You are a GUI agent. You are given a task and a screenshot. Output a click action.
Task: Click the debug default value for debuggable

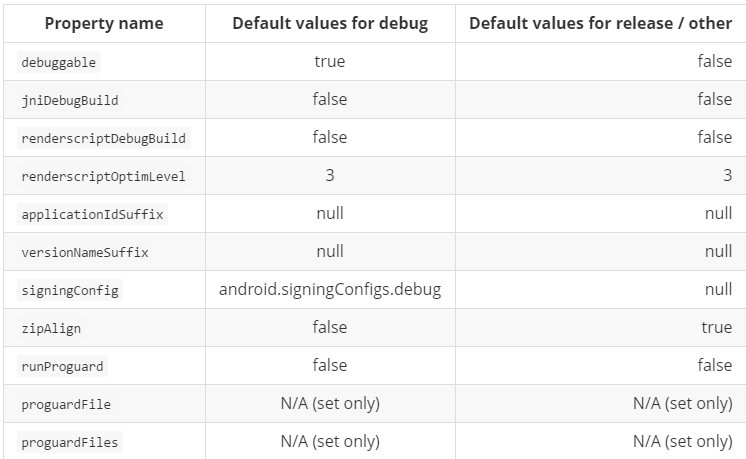click(329, 61)
